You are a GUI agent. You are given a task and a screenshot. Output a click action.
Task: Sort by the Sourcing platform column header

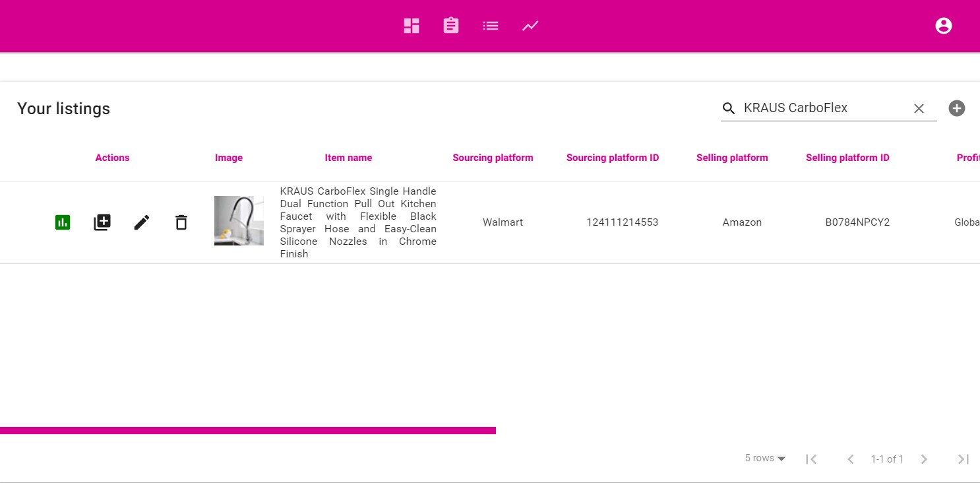[493, 158]
